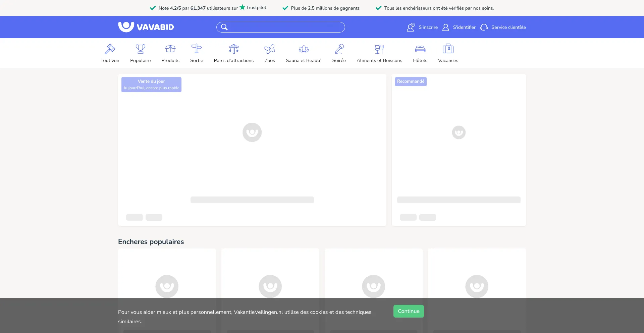Click the Vavabid logo

tap(146, 27)
